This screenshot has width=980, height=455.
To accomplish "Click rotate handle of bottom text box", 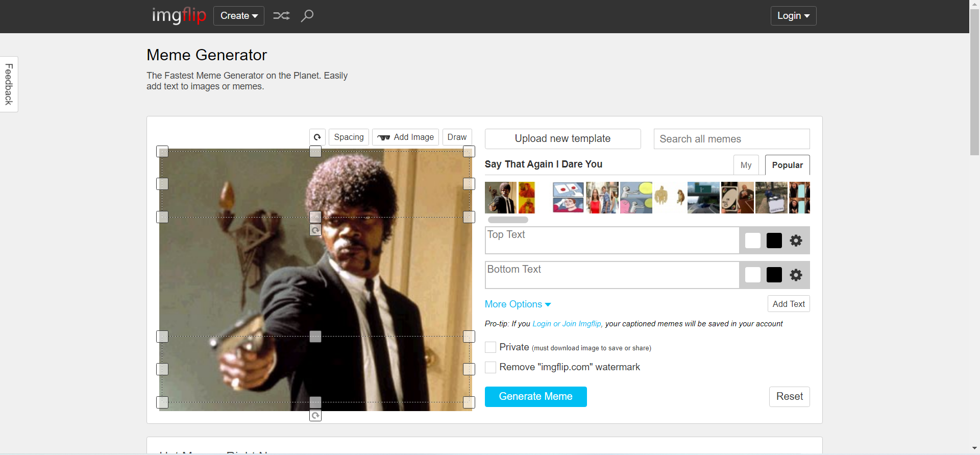I will coord(315,416).
